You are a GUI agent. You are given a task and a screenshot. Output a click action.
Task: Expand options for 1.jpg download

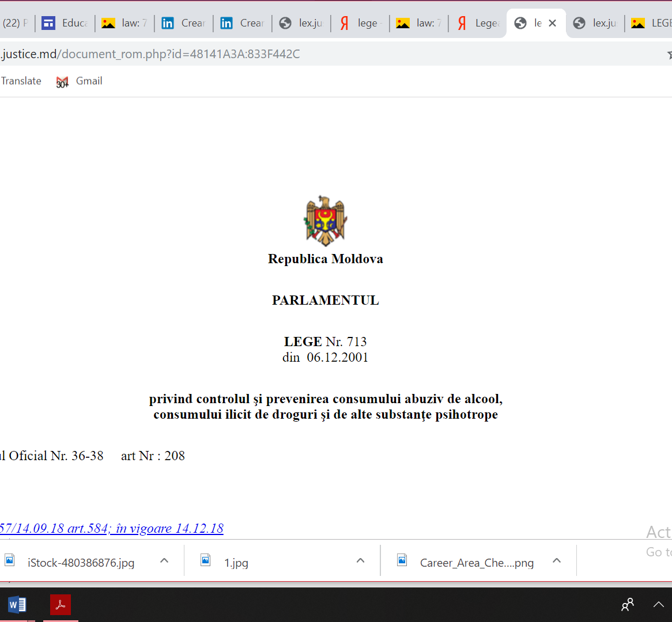pyautogui.click(x=361, y=560)
